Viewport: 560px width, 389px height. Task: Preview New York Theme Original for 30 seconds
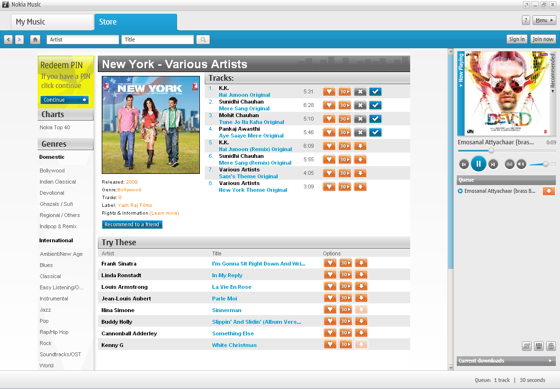coord(345,187)
